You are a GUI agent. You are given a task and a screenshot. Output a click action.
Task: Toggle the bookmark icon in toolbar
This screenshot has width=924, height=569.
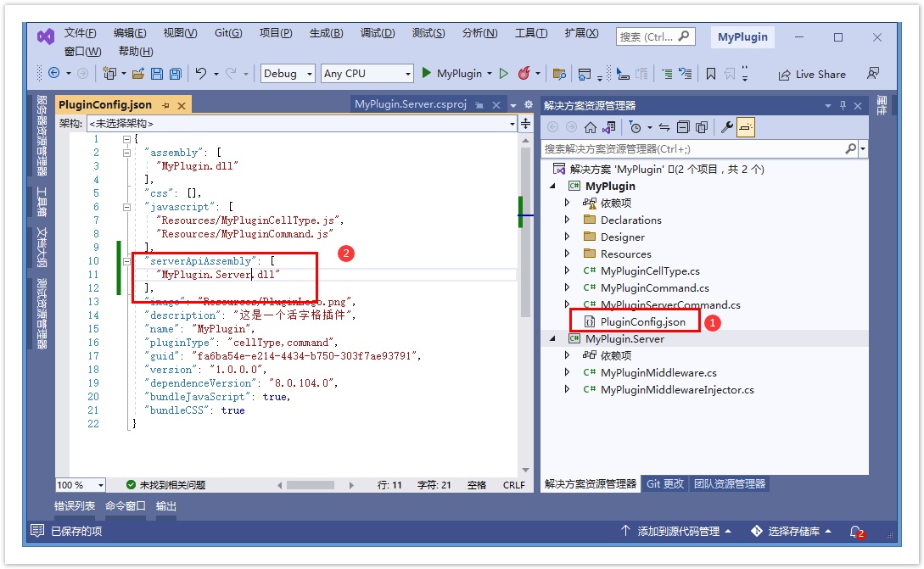coord(711,74)
